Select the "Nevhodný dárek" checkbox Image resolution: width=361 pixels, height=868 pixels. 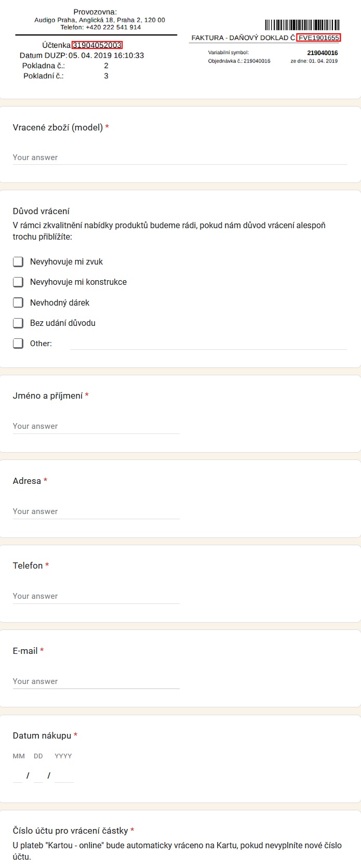[x=18, y=303]
